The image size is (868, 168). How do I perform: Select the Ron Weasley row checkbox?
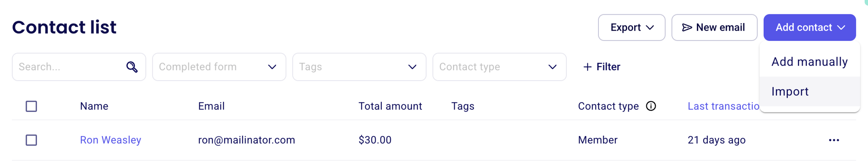tap(32, 140)
